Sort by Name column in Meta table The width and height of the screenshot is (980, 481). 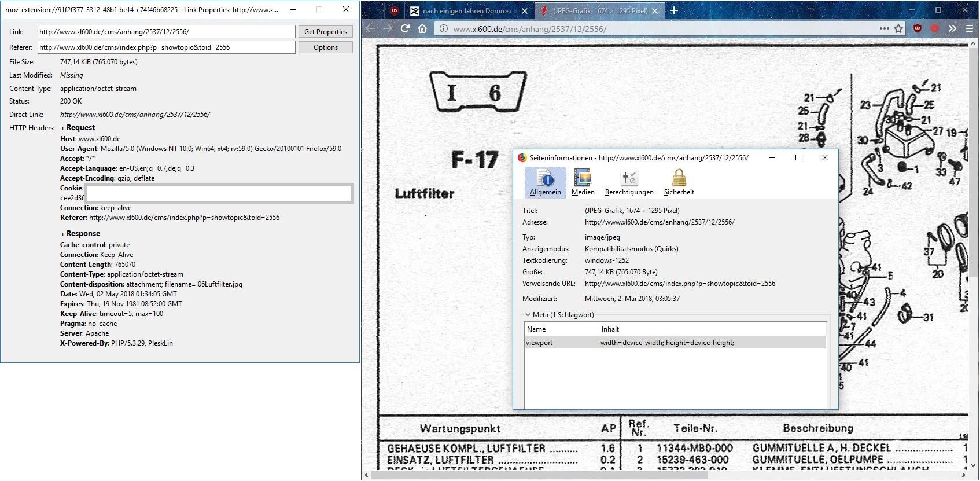click(x=562, y=329)
